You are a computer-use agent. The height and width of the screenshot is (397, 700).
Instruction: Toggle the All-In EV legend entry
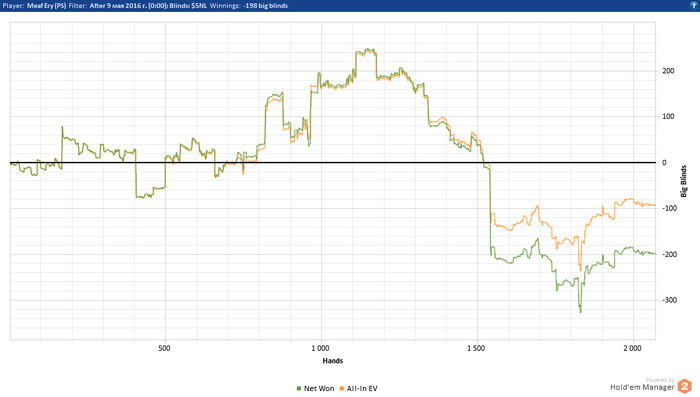click(358, 389)
